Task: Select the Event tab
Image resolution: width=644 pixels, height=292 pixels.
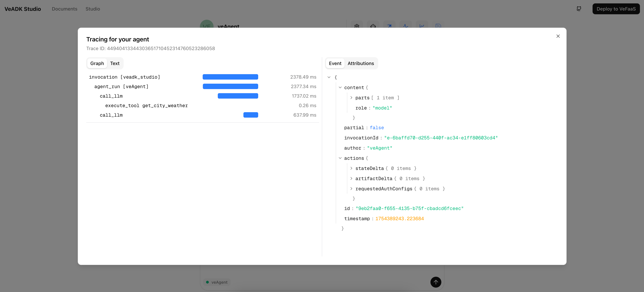Action: pos(335,63)
